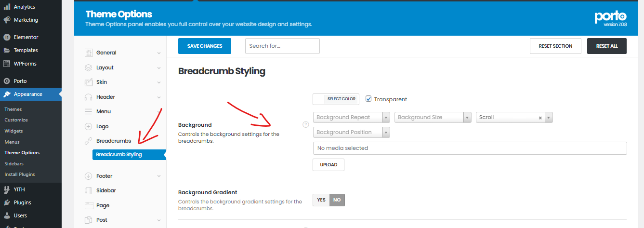Set Background Gradient to NO
This screenshot has width=644, height=228.
pos(337,200)
